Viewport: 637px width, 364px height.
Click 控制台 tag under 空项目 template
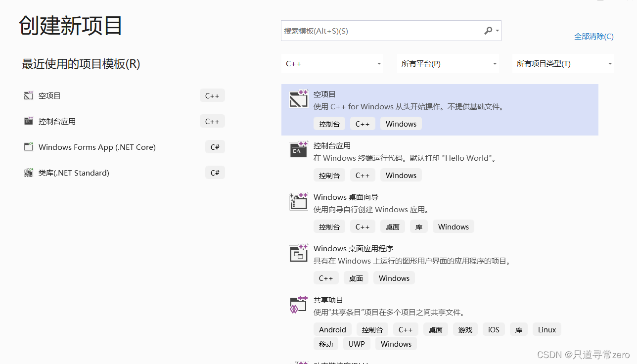coord(329,124)
